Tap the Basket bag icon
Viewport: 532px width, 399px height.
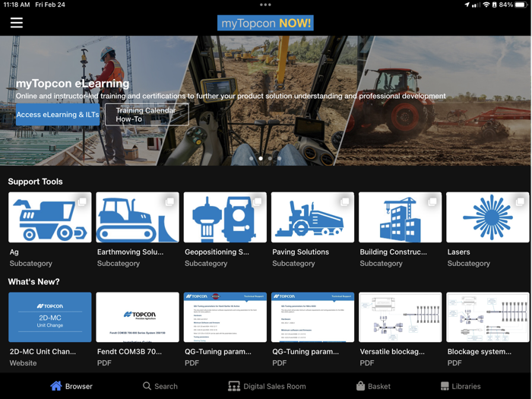tap(360, 386)
